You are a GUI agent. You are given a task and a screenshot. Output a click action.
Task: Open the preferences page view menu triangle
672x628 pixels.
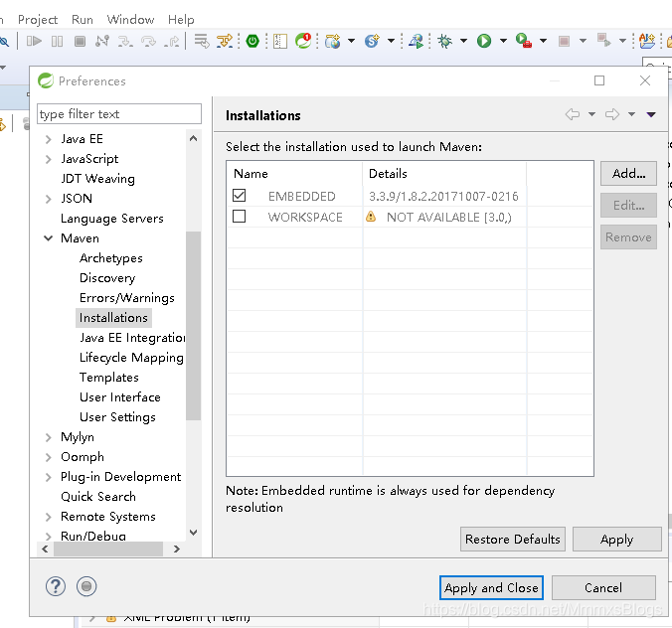[651, 114]
